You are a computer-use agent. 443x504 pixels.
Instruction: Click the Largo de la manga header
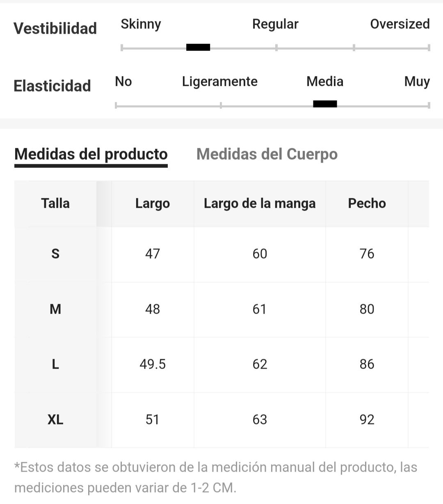[x=260, y=204]
